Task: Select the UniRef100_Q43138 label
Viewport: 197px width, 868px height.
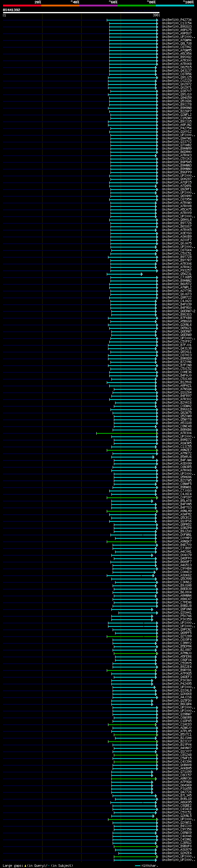Action: (x=177, y=349)
